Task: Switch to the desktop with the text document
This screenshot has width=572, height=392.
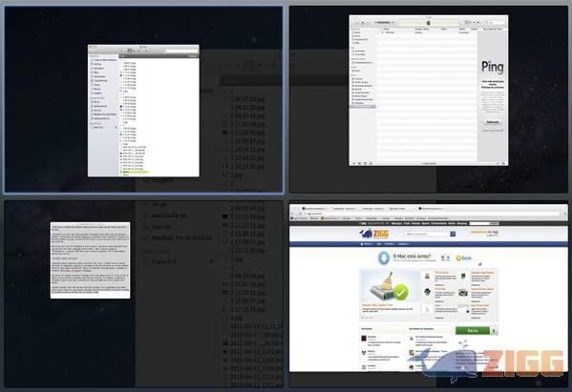Action: coord(143,294)
